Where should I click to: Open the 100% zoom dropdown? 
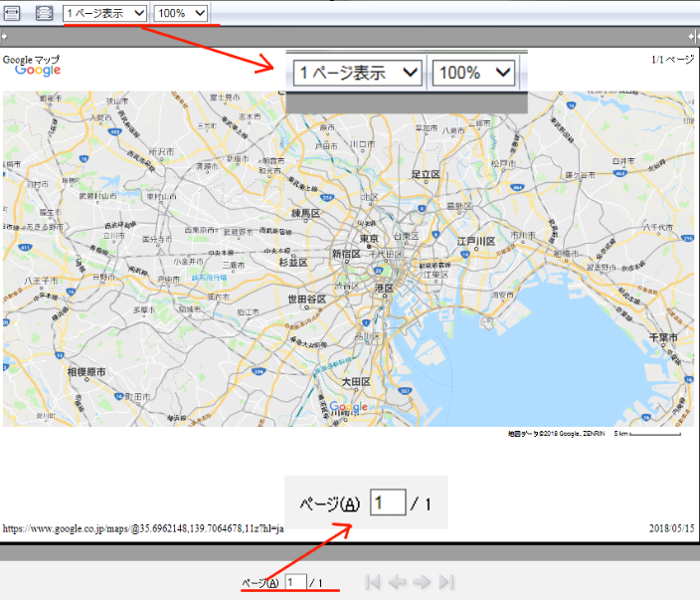click(x=181, y=13)
